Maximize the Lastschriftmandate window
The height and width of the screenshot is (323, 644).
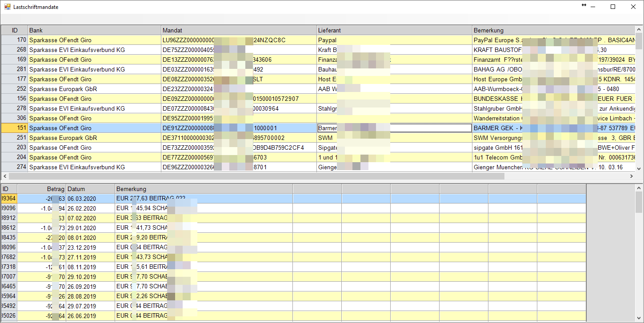613,7
